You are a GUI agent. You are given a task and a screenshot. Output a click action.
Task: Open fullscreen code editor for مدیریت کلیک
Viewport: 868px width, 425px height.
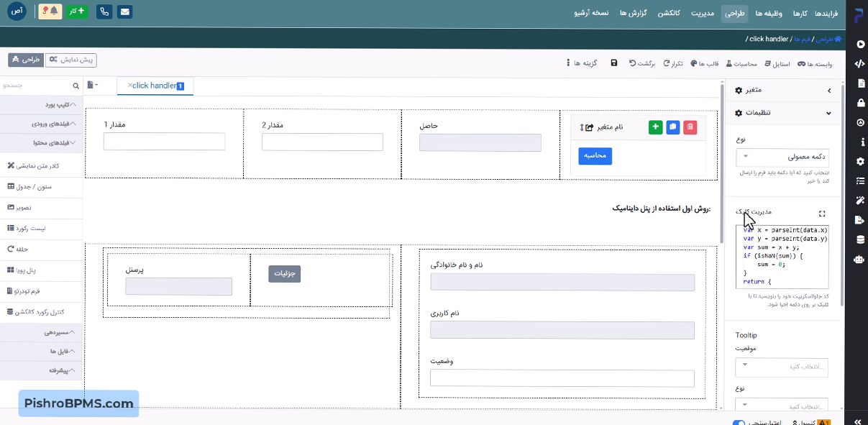[822, 214]
